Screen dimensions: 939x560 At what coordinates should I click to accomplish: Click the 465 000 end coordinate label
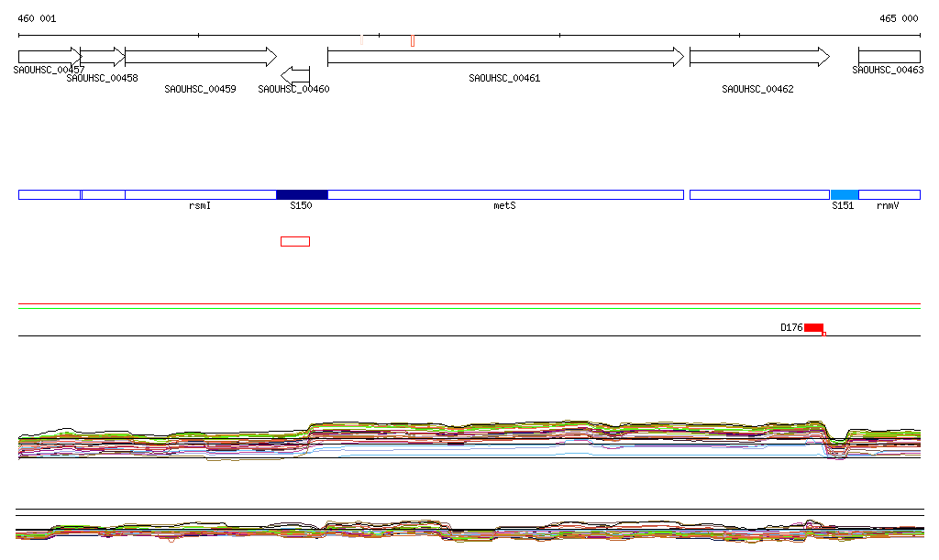pyautogui.click(x=899, y=18)
